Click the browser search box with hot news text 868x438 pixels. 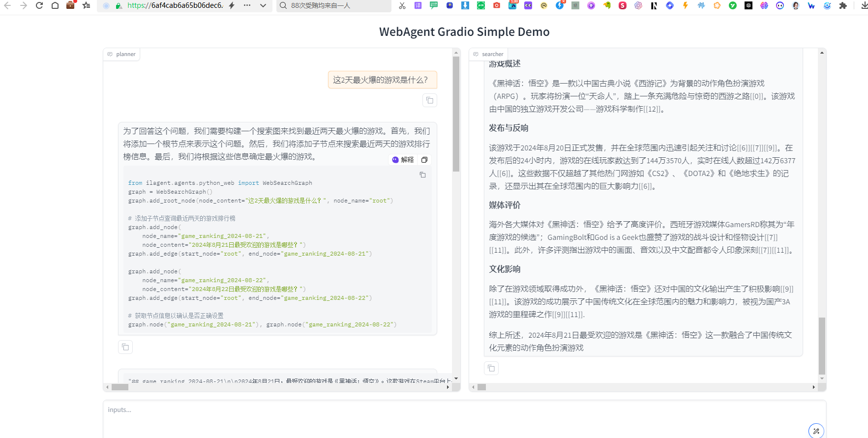click(334, 5)
